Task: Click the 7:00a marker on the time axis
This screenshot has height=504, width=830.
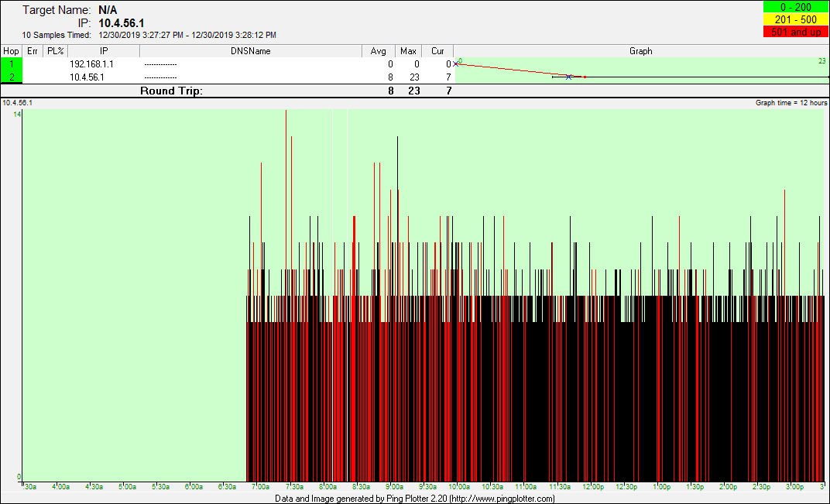Action: pyautogui.click(x=260, y=487)
